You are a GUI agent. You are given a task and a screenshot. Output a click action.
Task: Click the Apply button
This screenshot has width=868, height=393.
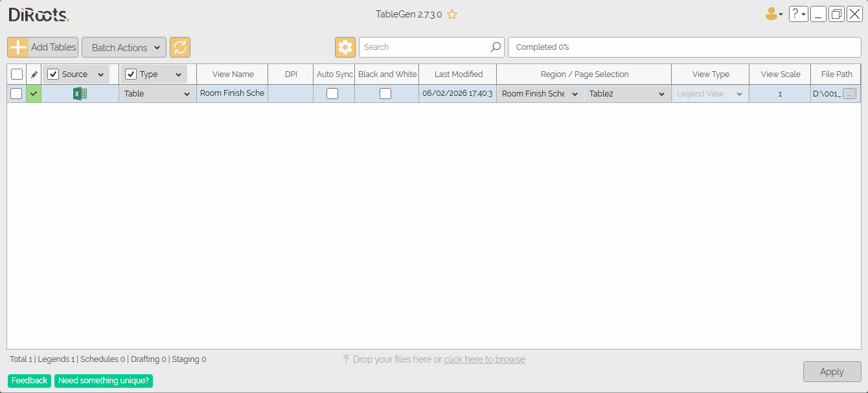click(x=832, y=372)
